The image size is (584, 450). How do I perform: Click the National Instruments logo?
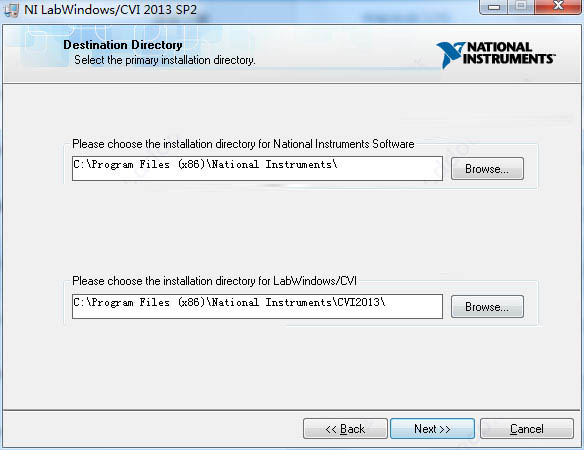(495, 55)
